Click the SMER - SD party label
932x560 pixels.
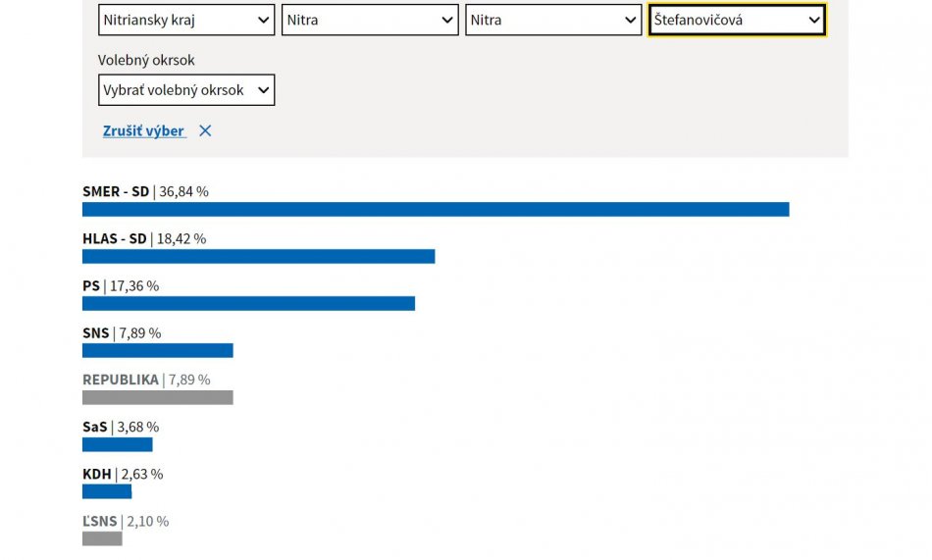[x=116, y=192]
